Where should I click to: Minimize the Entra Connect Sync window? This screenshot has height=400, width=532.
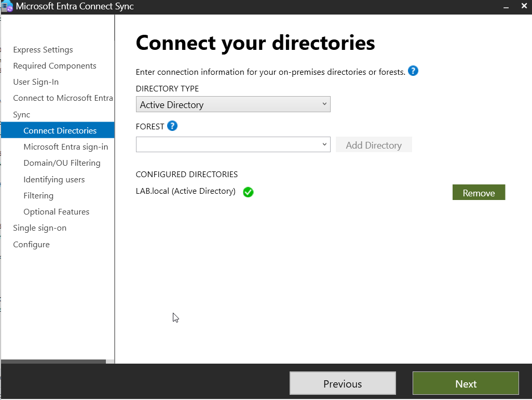(506, 6)
